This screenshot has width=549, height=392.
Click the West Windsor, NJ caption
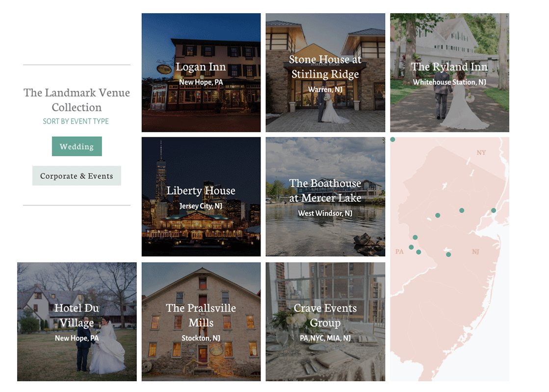click(325, 213)
